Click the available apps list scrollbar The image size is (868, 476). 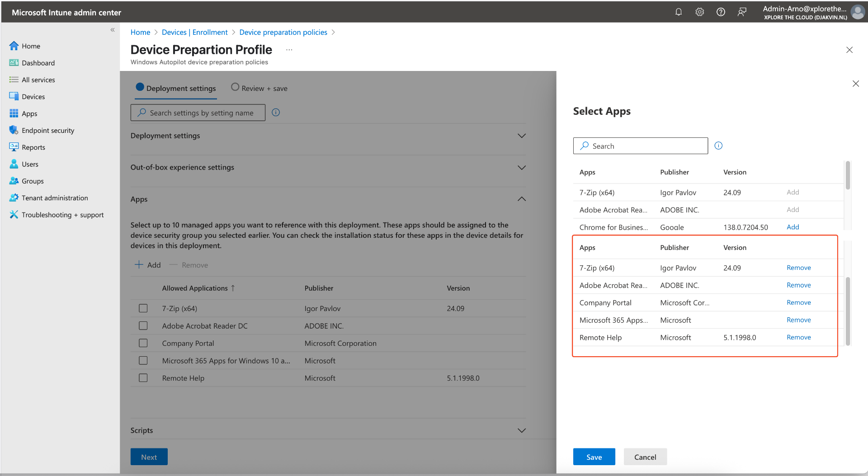click(848, 175)
